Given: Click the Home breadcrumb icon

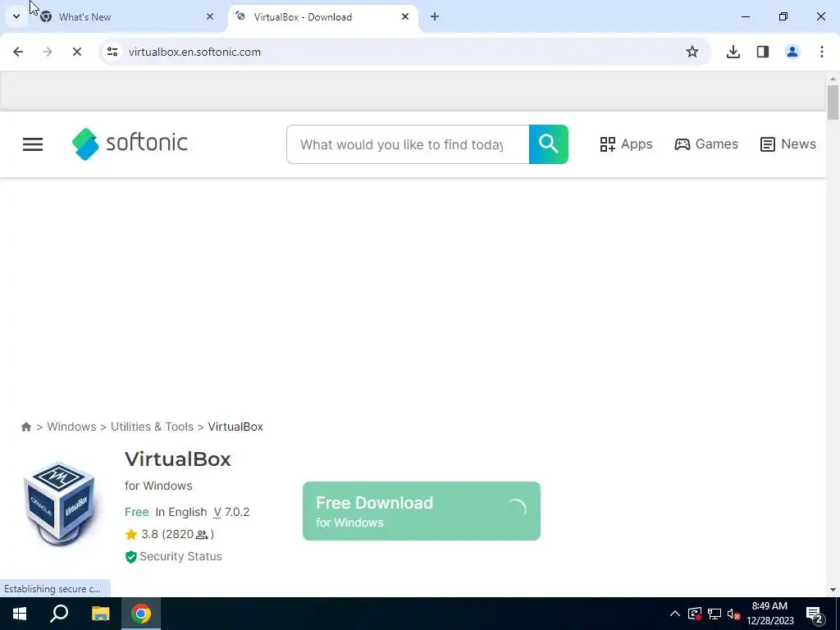Looking at the screenshot, I should [x=25, y=427].
